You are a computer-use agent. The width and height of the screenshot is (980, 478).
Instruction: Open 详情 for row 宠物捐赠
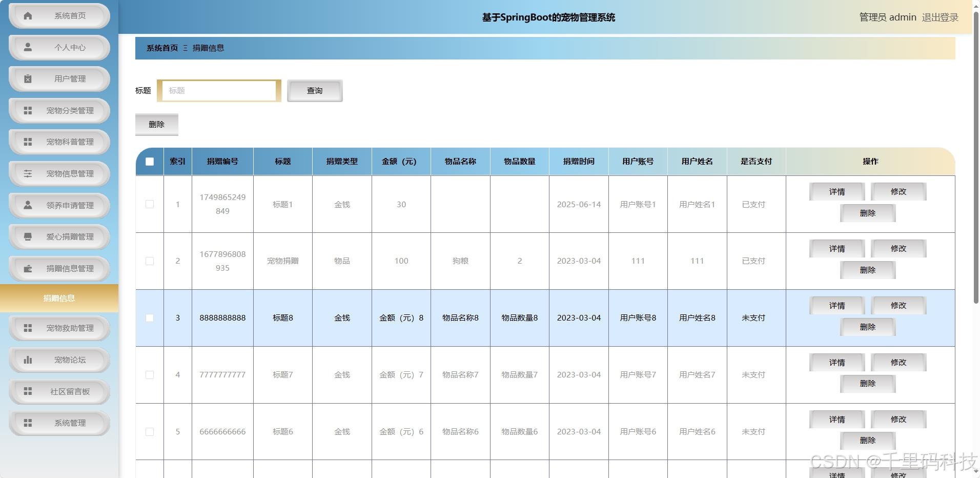point(837,249)
